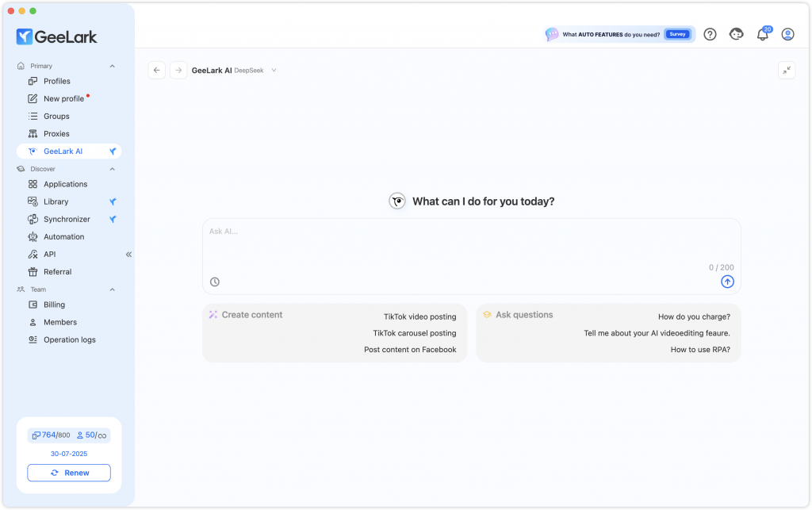Viewport: 812px width, 510px height.
Task: Click the 764/800 profiles quota
Action: [51, 435]
